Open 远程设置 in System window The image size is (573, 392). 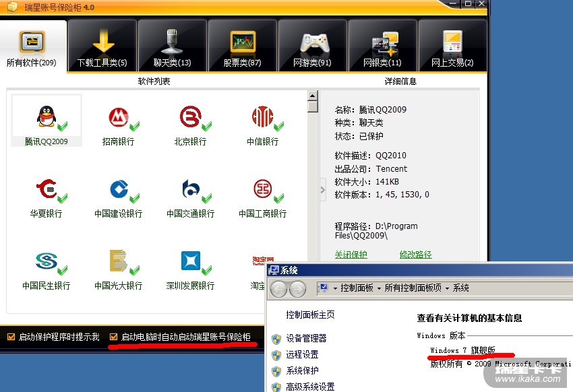click(x=302, y=354)
